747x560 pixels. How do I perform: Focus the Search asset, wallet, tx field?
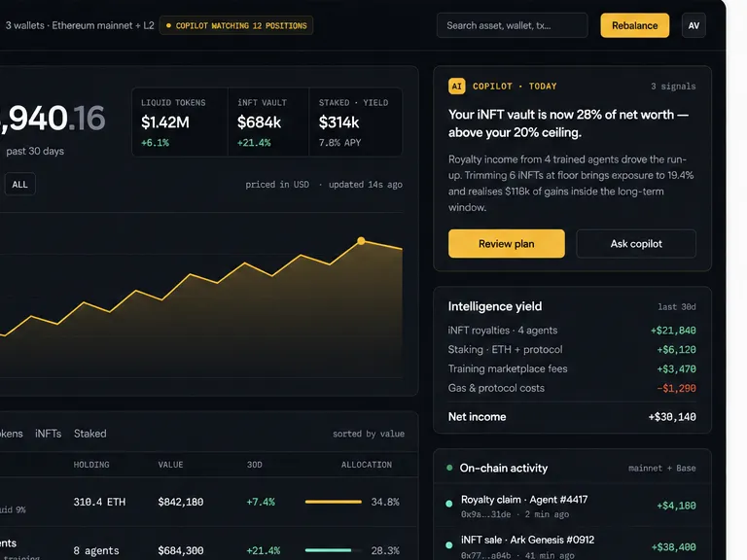(x=513, y=25)
